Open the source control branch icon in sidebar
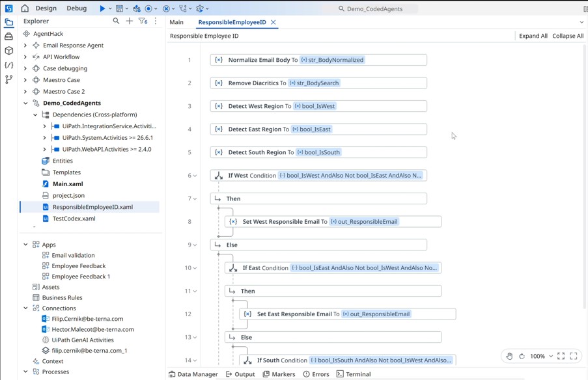The width and height of the screenshot is (588, 380). pos(8,79)
